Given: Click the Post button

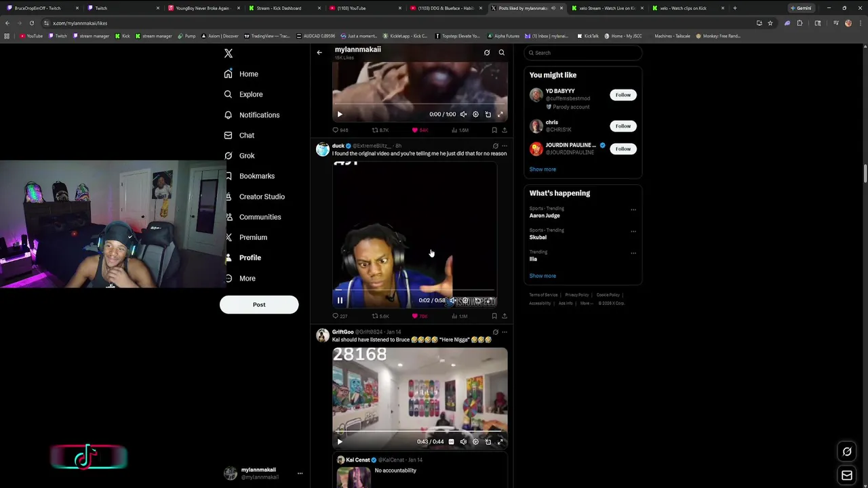Looking at the screenshot, I should point(259,304).
